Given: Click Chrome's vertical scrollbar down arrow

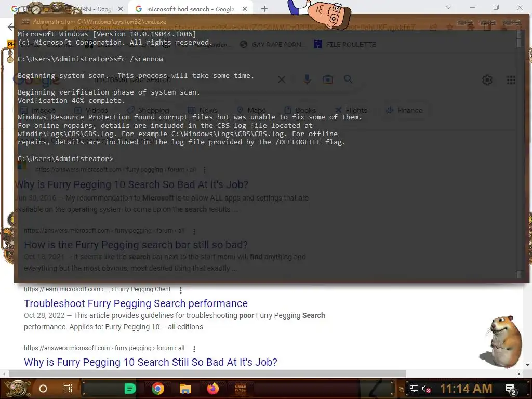Looking at the screenshot, I should point(528,364).
